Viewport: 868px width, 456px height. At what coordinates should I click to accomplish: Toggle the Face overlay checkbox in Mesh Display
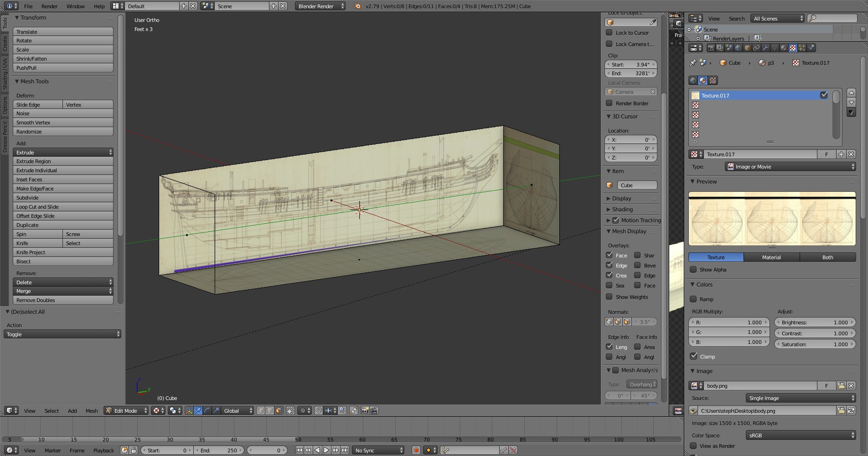point(609,256)
